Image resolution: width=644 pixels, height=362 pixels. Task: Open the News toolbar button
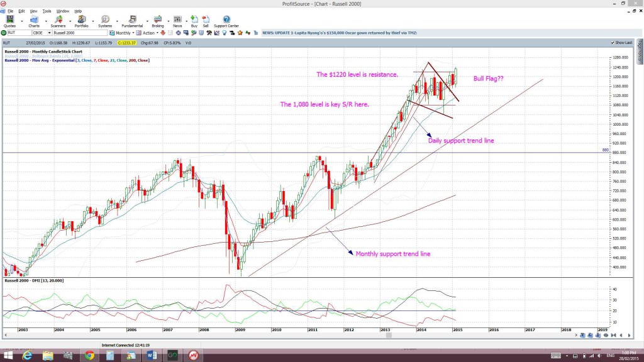[177, 21]
